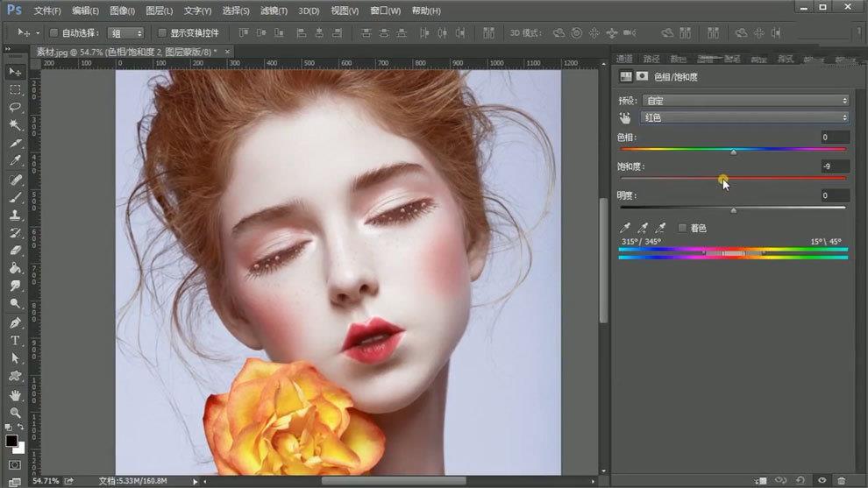Click the on-image adjustment hand icon

coord(625,117)
